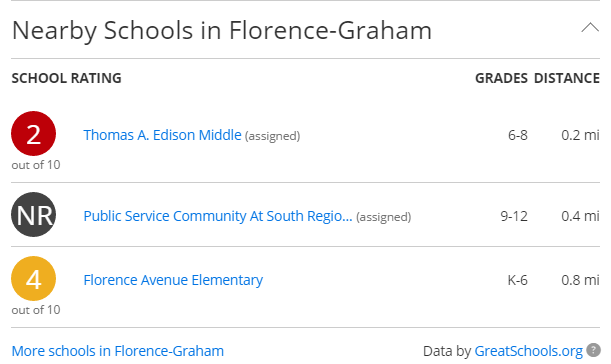Image resolution: width=611 pixels, height=364 pixels.
Task: Click the DISTANCE column header
Action: click(x=567, y=78)
